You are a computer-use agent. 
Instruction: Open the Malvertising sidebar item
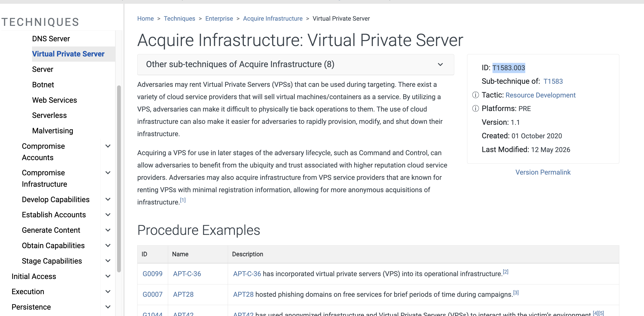[x=53, y=131]
